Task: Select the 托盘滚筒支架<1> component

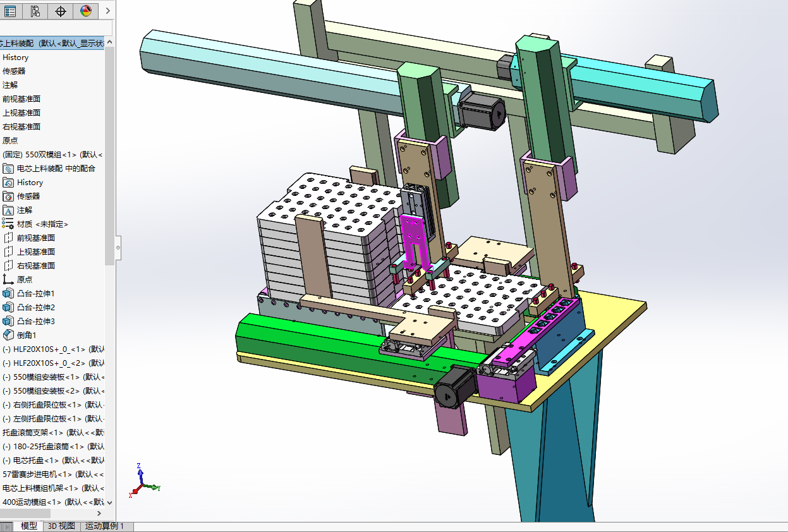Action: [52, 432]
